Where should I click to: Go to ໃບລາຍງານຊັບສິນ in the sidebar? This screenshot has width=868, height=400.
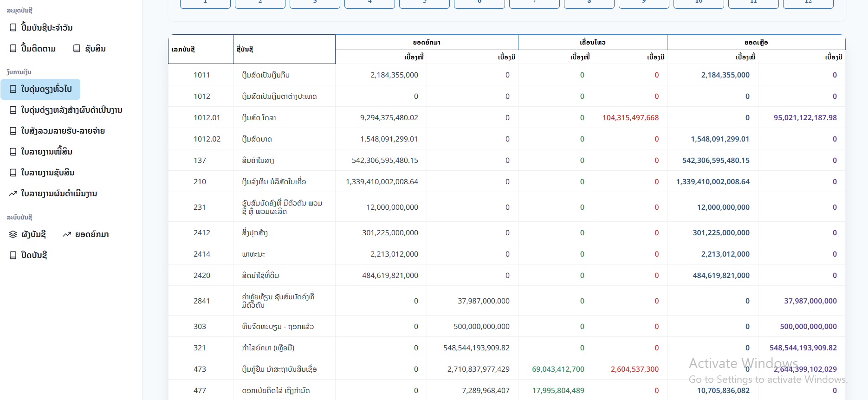point(47,173)
